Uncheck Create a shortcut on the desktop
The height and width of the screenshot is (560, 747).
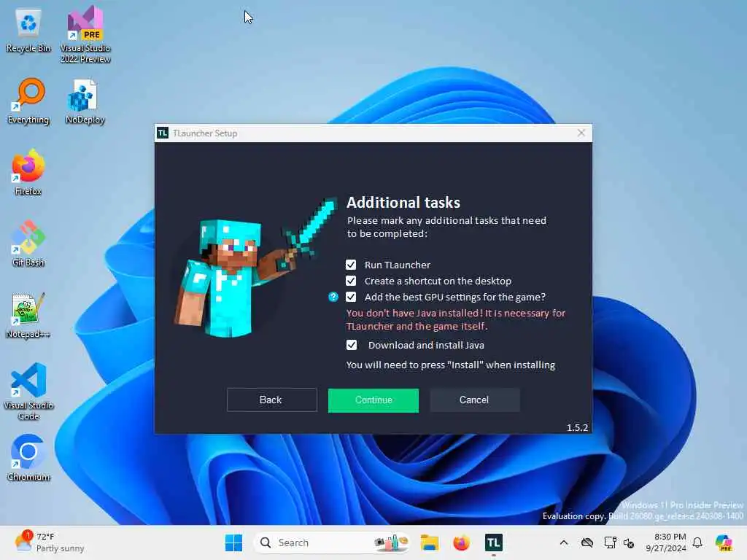351,281
